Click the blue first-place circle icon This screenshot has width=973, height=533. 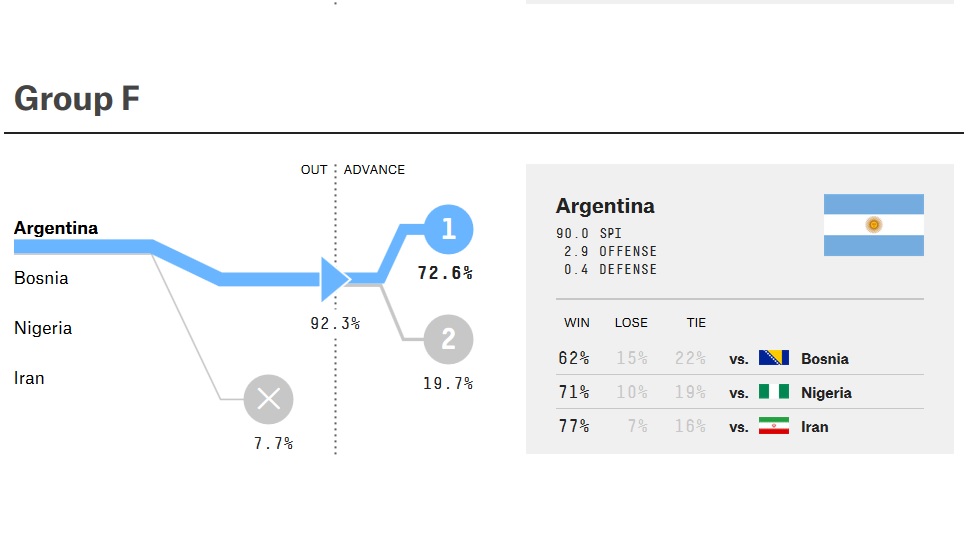448,230
